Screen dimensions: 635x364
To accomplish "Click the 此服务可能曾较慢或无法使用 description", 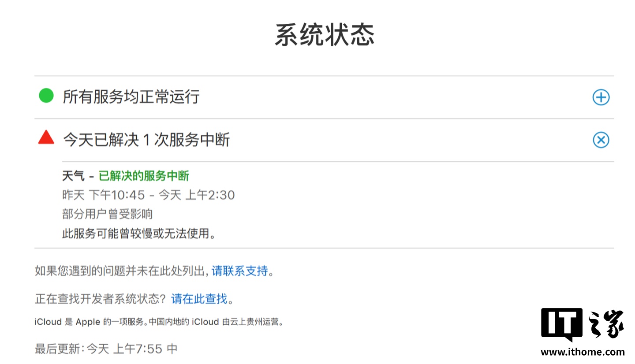I will (138, 234).
